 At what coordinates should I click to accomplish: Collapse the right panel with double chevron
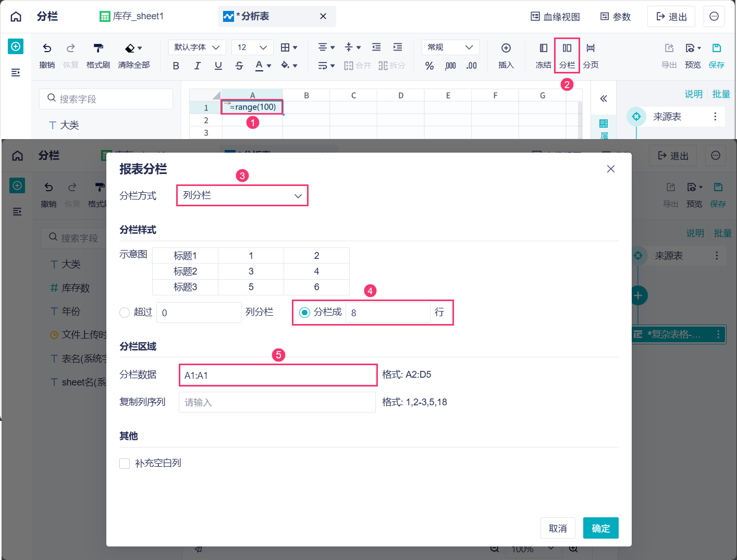coord(604,98)
